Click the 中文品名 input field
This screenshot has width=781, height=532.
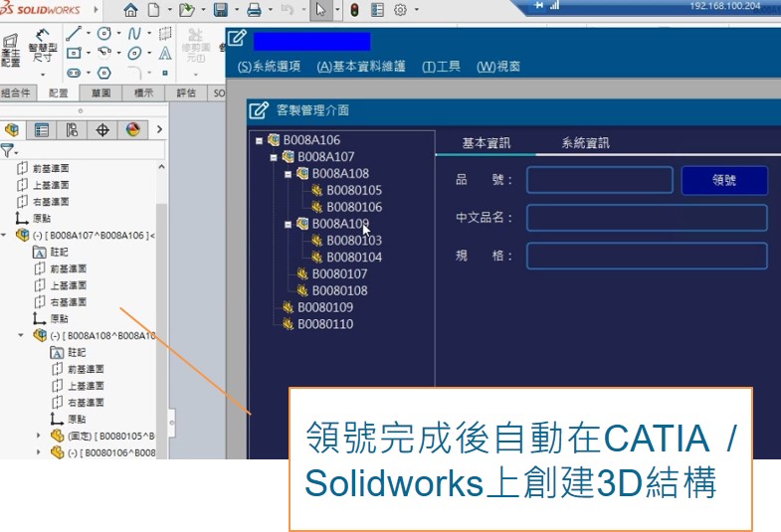pos(647,218)
